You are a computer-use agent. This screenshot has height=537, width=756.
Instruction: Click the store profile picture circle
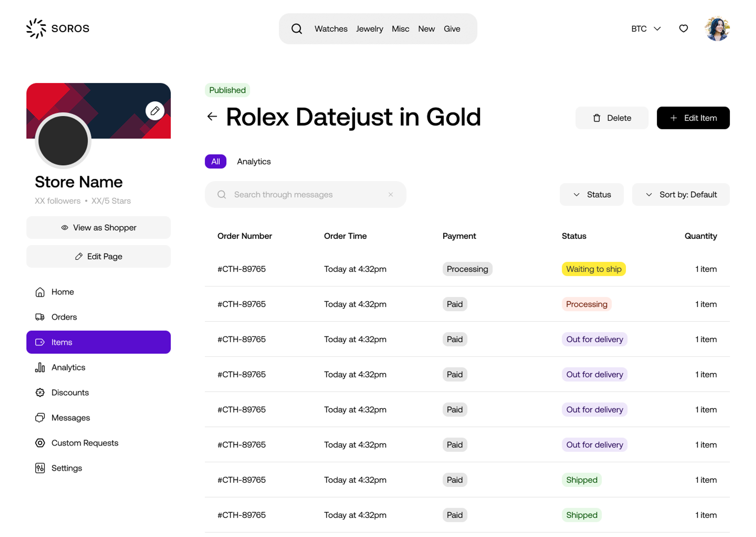[63, 140]
